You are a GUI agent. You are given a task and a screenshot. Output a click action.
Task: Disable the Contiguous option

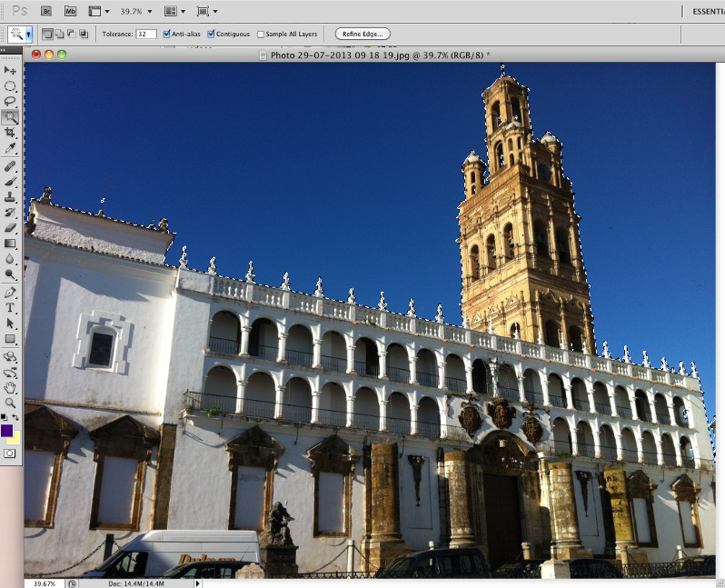pos(212,34)
